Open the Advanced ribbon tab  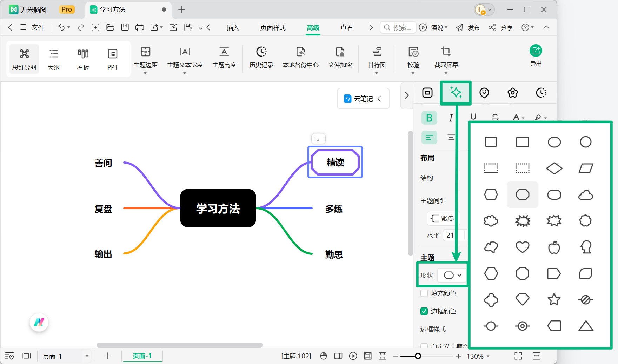[313, 27]
